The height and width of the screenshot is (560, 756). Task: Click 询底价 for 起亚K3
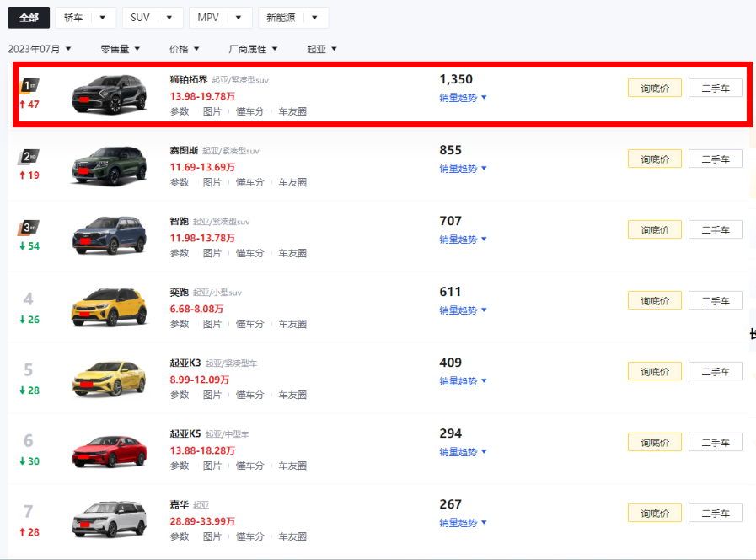click(655, 372)
